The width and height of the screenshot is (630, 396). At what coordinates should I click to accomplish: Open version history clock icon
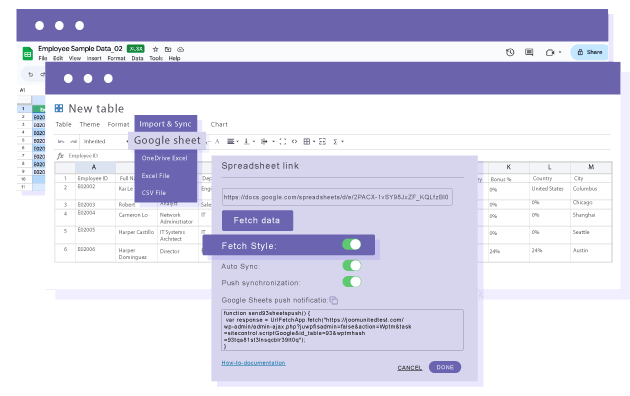tap(510, 52)
